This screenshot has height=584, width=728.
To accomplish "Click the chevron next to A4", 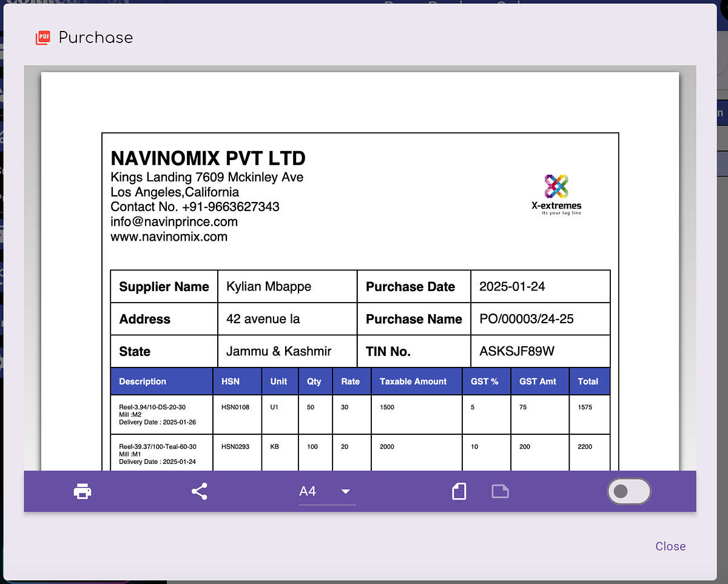I will tap(345, 492).
